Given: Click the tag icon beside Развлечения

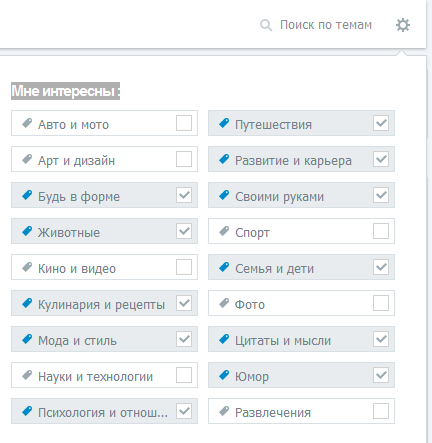Looking at the screenshot, I should coord(224,411).
